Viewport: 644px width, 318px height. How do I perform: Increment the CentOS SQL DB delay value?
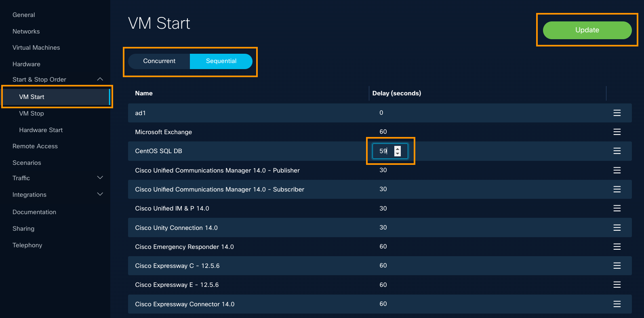(398, 148)
